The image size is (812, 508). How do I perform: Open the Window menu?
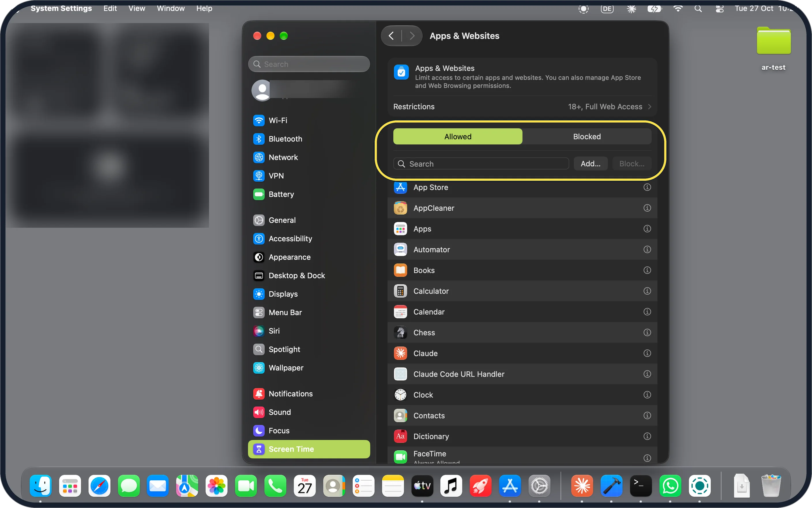171,8
